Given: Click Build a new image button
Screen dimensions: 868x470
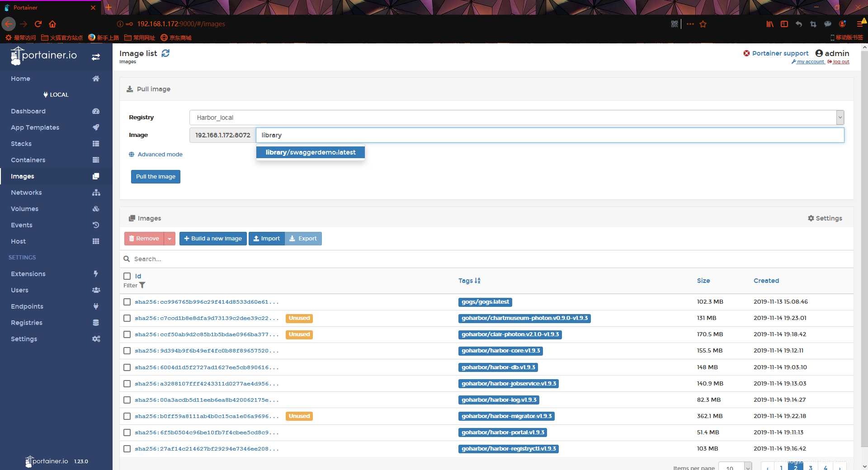Looking at the screenshot, I should (x=213, y=239).
